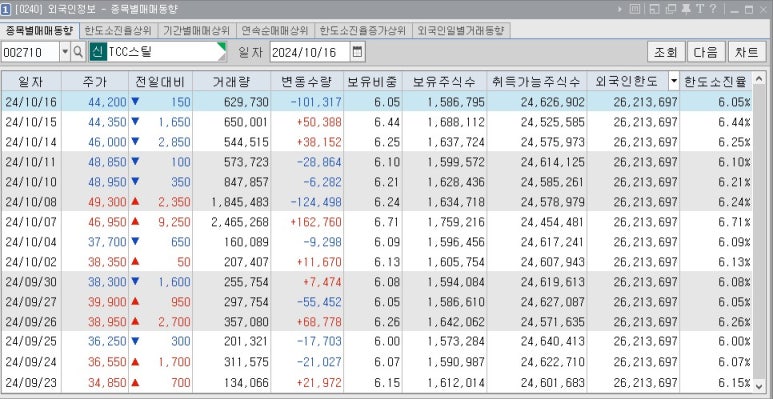Switch to 기간별매매상위 tab

coord(197,31)
